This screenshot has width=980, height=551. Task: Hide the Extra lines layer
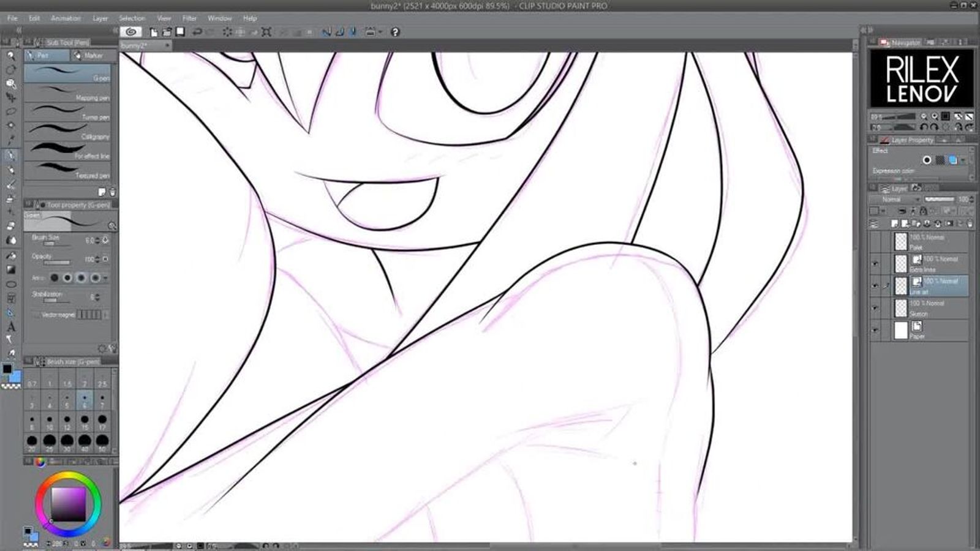(875, 264)
